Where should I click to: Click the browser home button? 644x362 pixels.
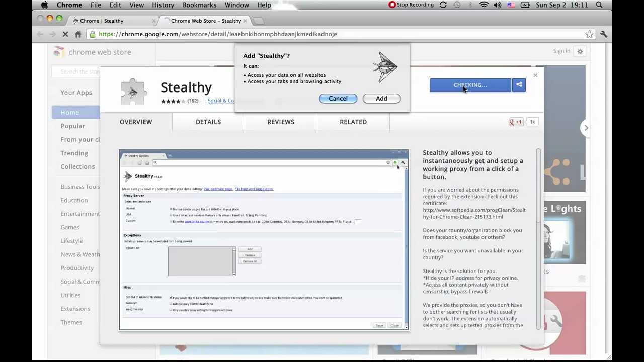click(x=78, y=34)
